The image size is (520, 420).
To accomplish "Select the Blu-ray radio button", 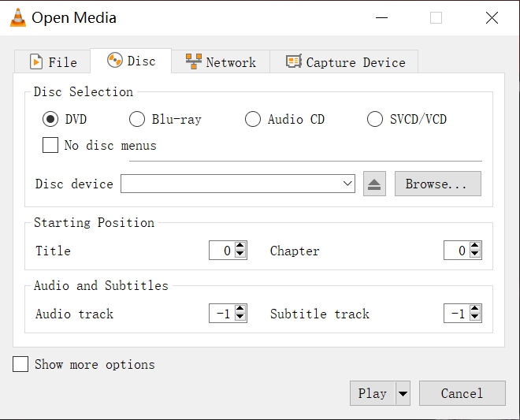I will click(x=137, y=120).
